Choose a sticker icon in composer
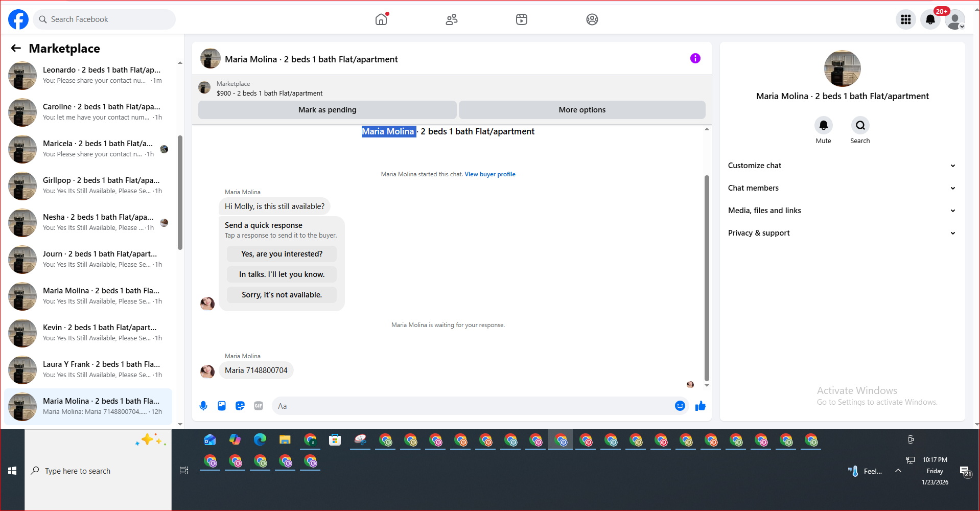Viewport: 980px width, 511px height. pos(240,406)
